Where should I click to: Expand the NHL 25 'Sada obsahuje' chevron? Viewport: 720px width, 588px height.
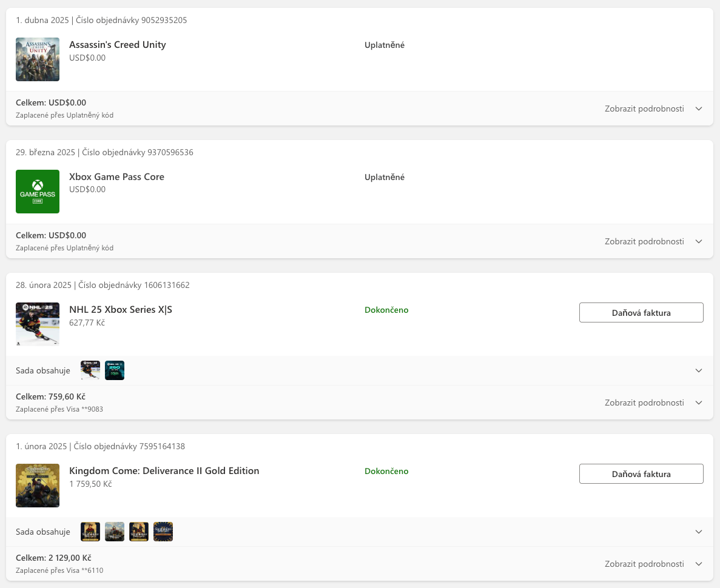[x=698, y=370]
